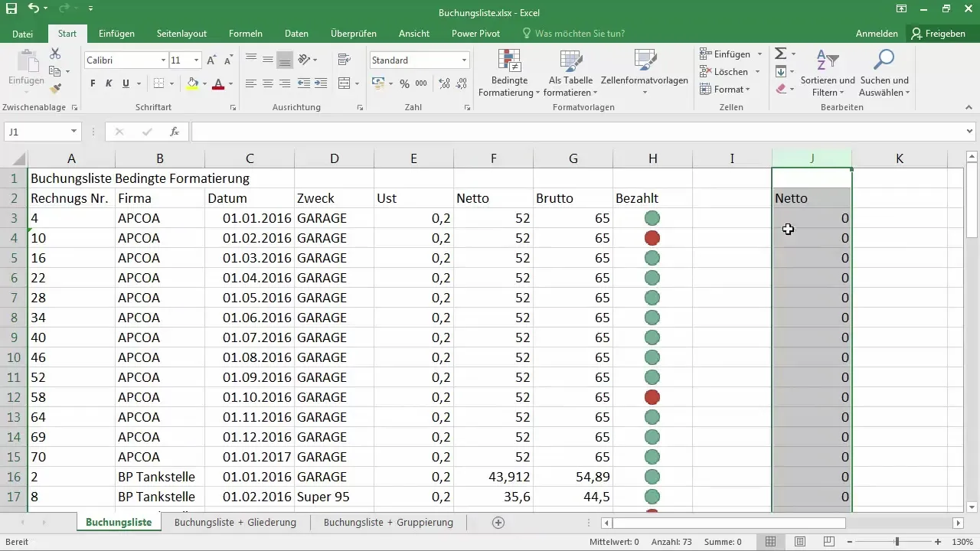Copy the selected cells
The height and width of the screenshot is (551, 980).
55,71
